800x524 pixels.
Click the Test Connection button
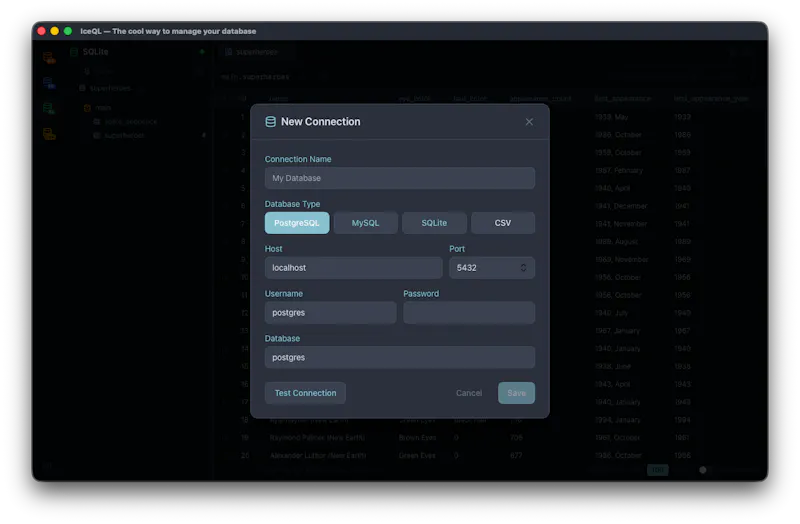pyautogui.click(x=305, y=393)
